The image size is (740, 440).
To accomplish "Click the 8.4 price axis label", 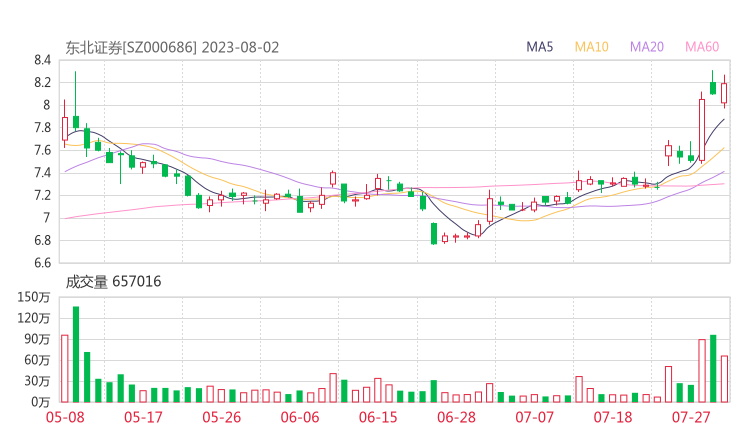I will pyautogui.click(x=42, y=60).
